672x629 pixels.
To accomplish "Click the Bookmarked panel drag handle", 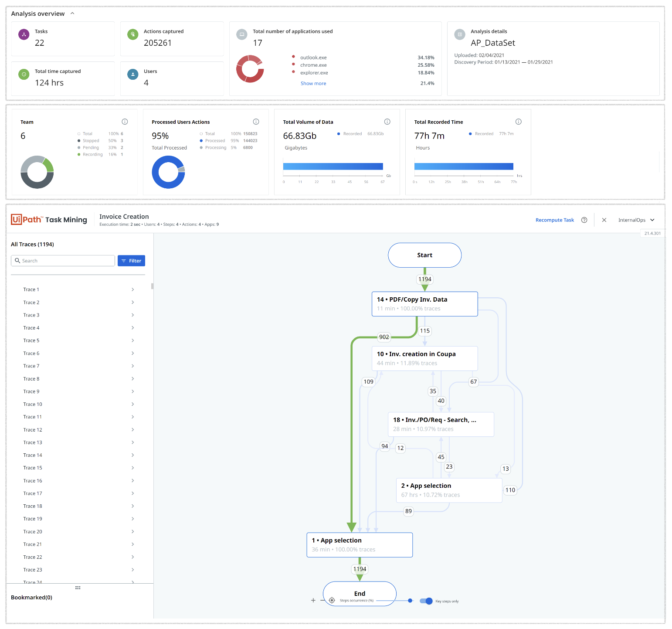I will click(x=78, y=588).
